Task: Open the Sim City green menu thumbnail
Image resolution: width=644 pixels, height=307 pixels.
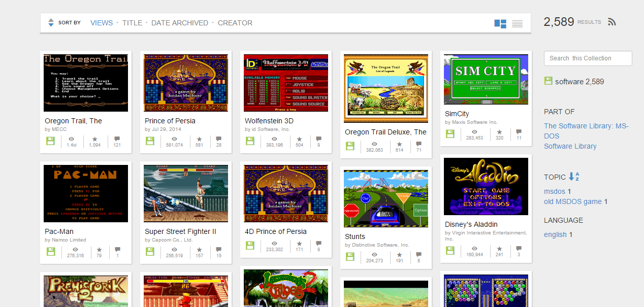Action: [x=486, y=80]
